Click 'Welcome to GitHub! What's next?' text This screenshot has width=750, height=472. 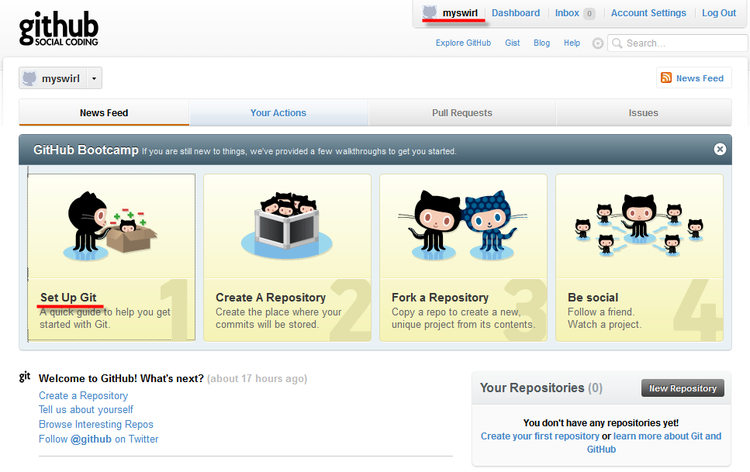tap(121, 378)
